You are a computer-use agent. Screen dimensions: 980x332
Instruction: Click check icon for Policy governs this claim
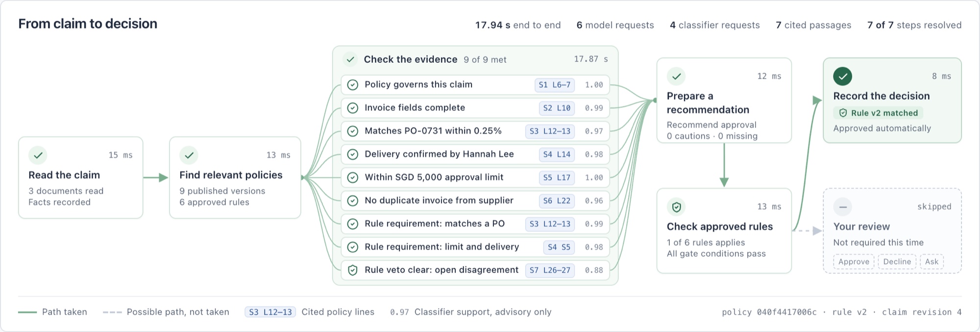(352, 85)
